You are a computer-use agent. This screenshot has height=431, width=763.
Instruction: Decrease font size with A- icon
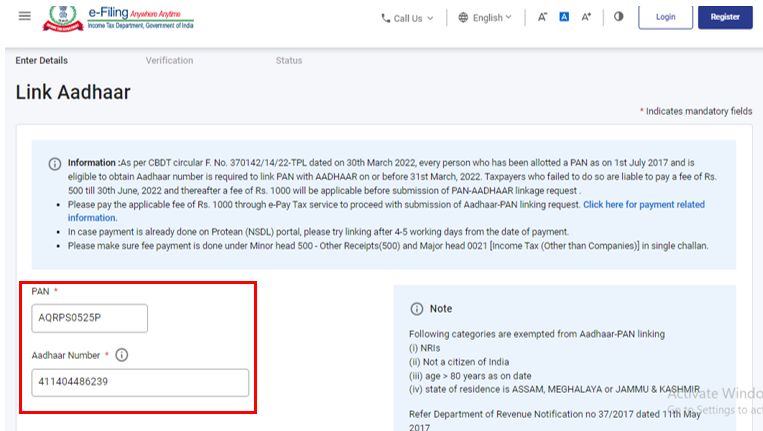542,17
